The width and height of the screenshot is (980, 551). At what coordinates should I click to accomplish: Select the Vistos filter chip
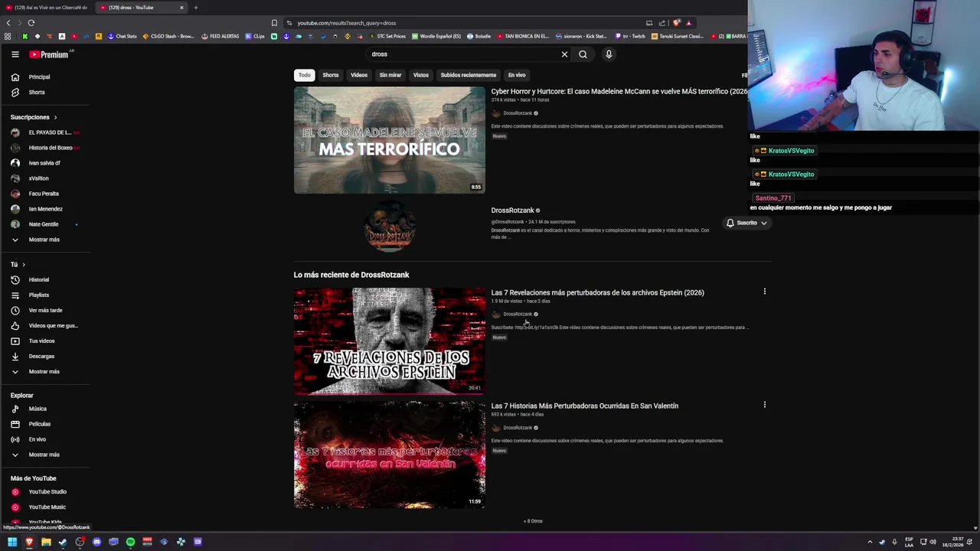(x=421, y=75)
